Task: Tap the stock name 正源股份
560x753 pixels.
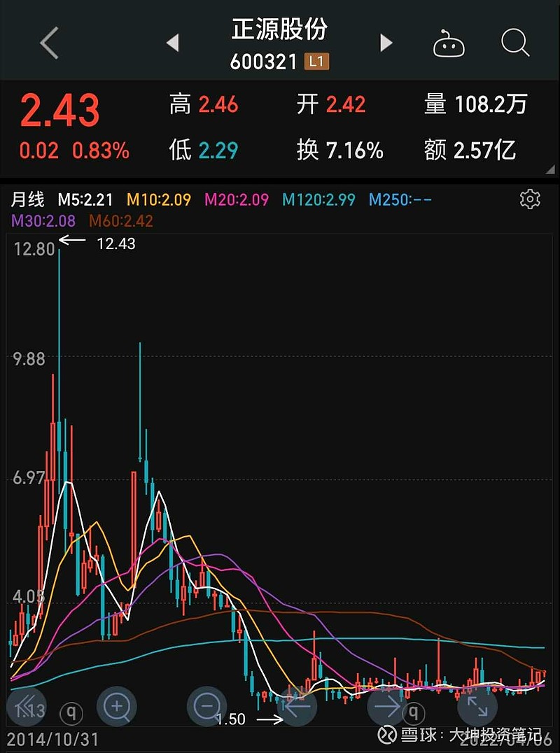Action: [x=279, y=29]
